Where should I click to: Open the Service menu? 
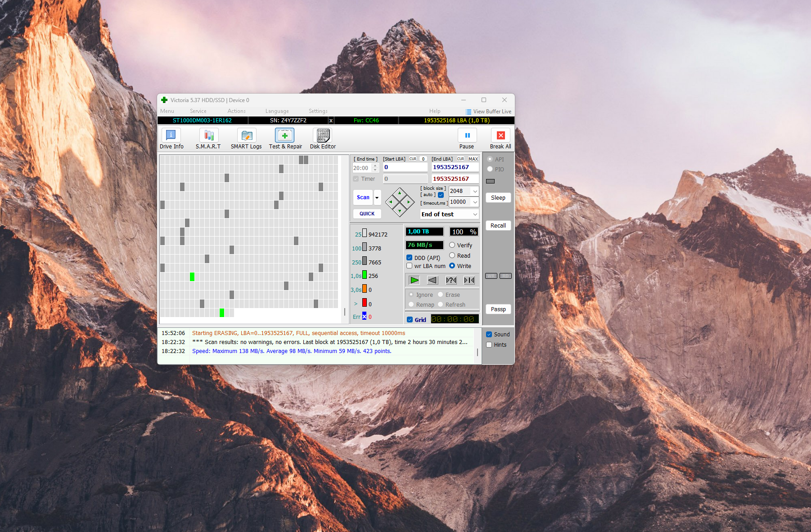[x=198, y=111]
